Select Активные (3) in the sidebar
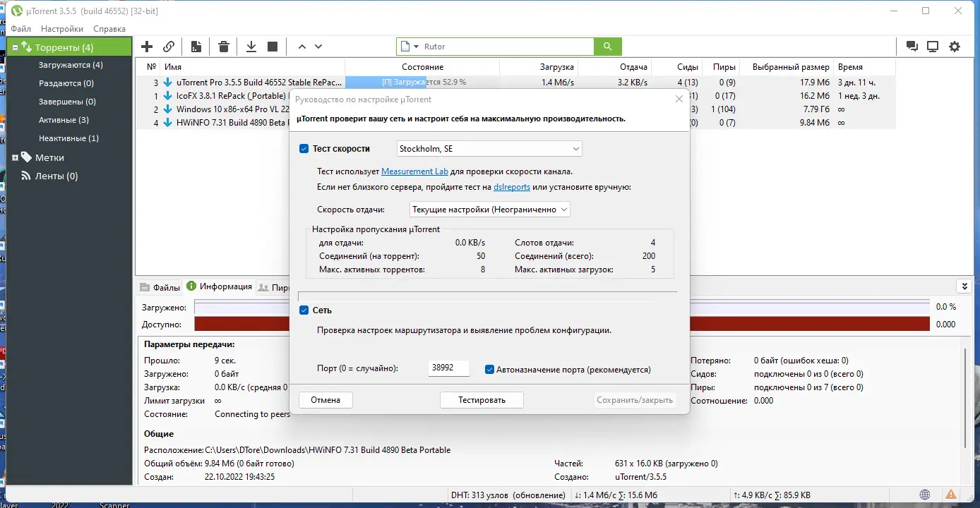Viewport: 980px width, 508px height. pos(64,120)
